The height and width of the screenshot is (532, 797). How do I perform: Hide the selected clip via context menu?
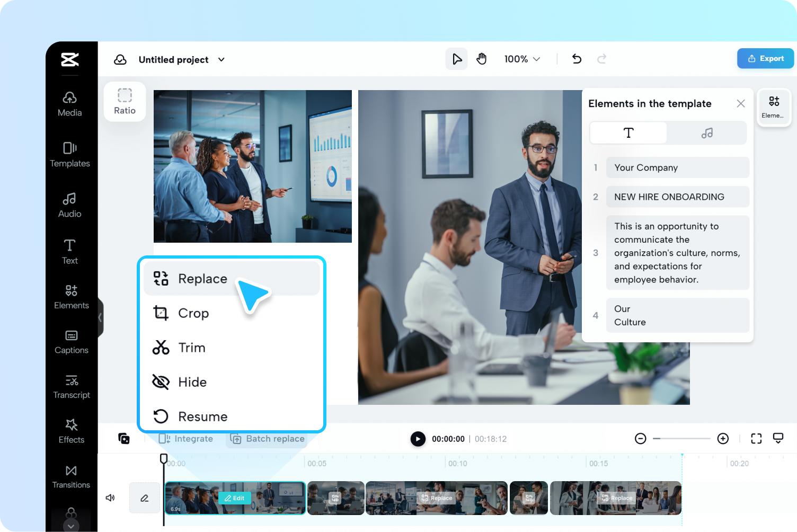(x=192, y=382)
